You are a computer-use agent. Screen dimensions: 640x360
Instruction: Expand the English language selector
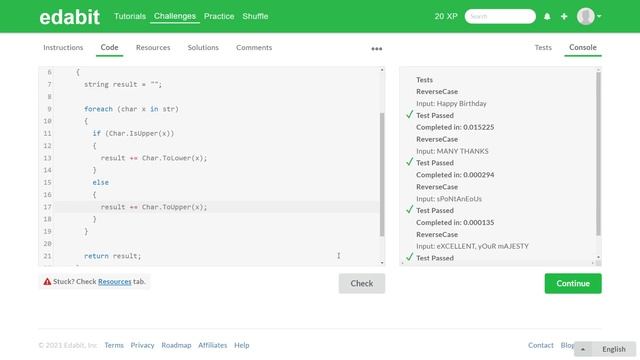(x=605, y=349)
